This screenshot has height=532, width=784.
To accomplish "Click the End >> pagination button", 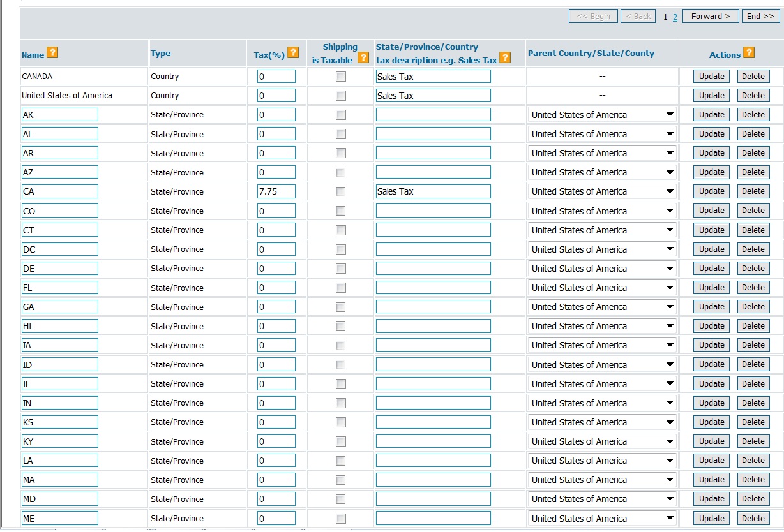I will point(760,17).
